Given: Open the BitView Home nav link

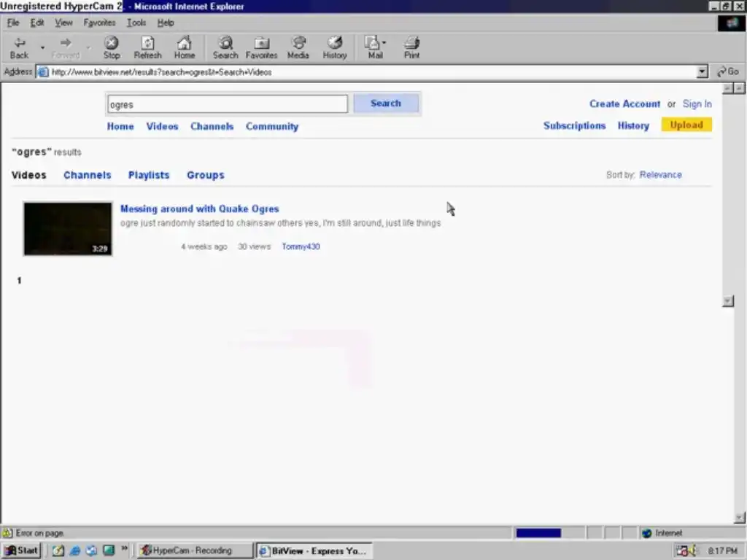Looking at the screenshot, I should (120, 126).
